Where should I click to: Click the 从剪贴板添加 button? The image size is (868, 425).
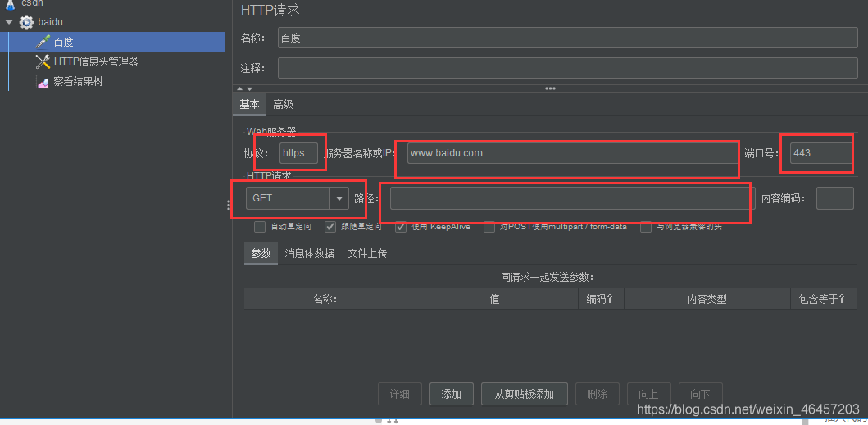click(x=525, y=394)
